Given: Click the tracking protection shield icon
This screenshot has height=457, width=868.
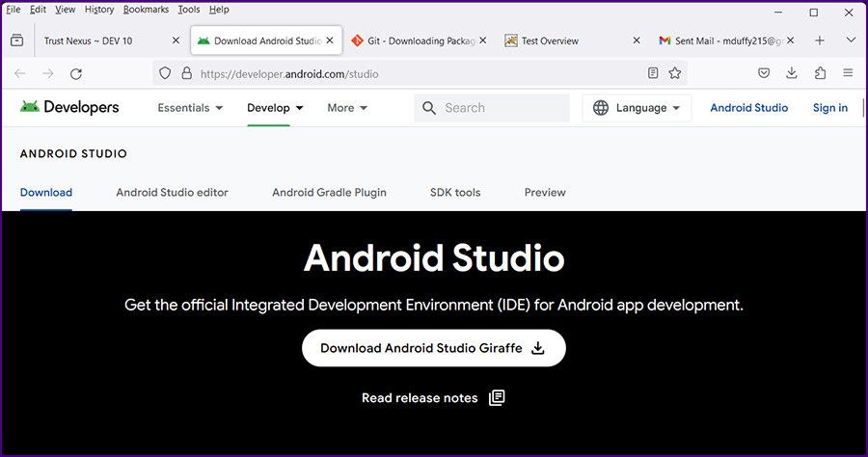Looking at the screenshot, I should point(165,73).
